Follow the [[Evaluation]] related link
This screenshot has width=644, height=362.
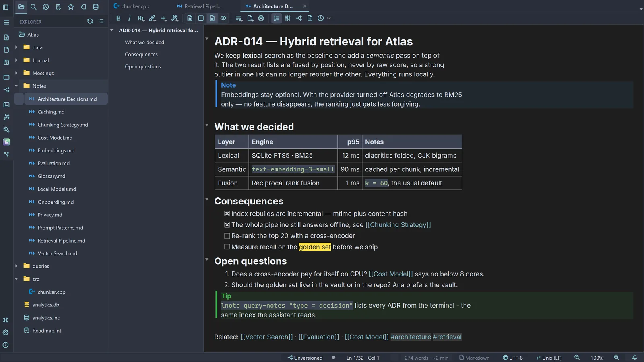click(x=319, y=337)
